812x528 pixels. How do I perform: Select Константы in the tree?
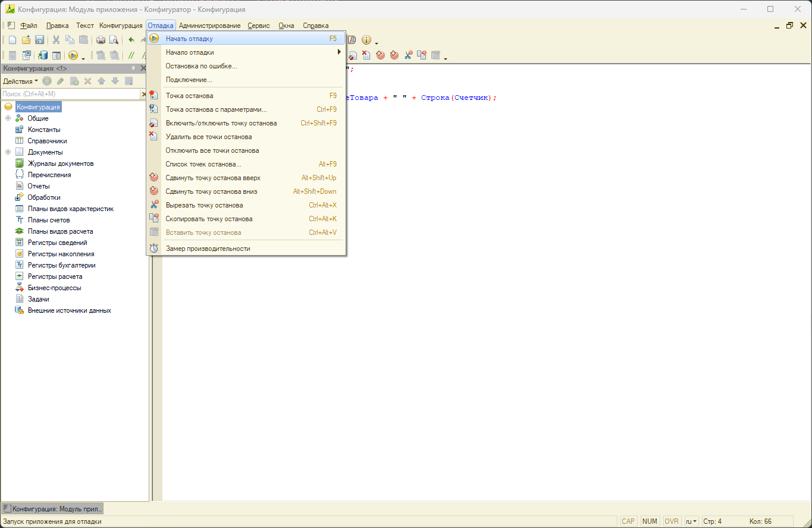click(x=44, y=130)
